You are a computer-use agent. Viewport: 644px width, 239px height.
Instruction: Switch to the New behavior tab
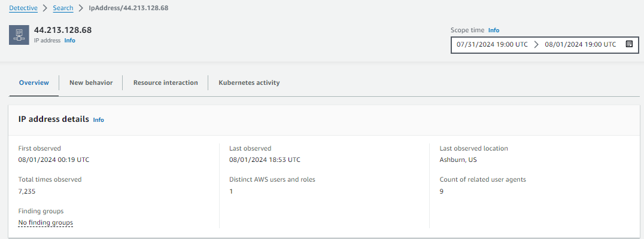click(x=91, y=83)
